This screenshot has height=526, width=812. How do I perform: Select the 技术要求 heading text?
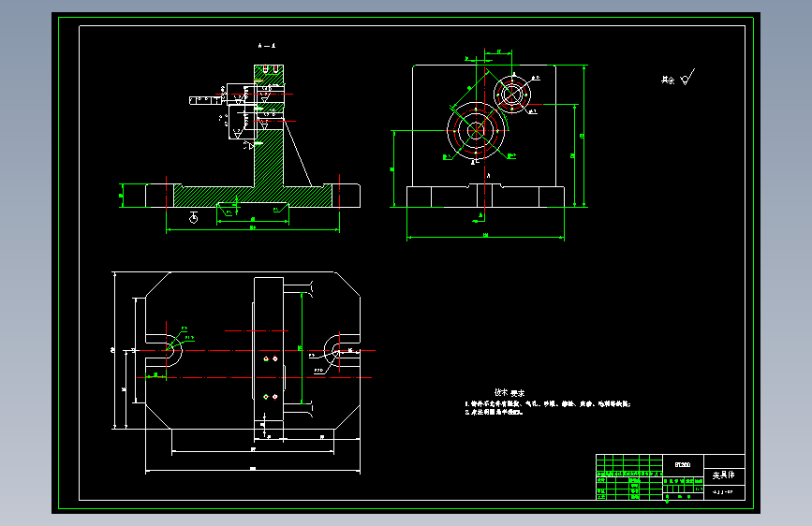point(509,392)
